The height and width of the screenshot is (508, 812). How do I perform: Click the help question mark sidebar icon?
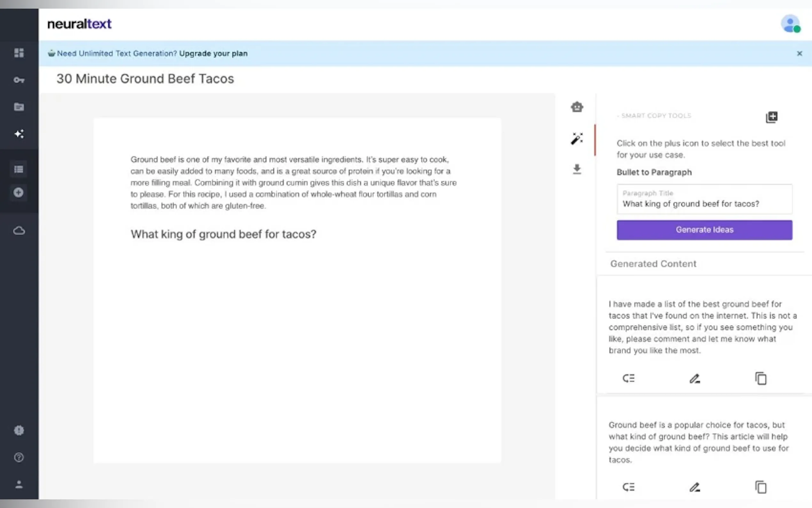(x=19, y=457)
